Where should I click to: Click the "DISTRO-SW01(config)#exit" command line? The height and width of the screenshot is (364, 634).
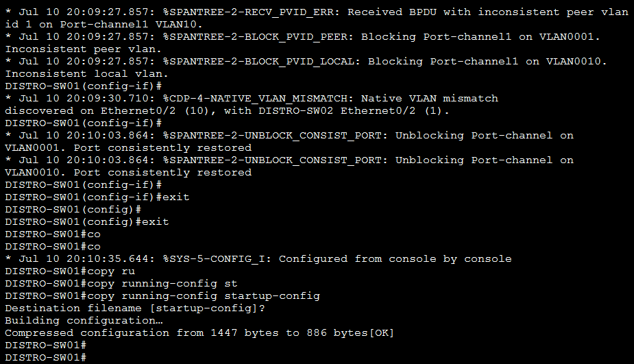click(x=86, y=222)
